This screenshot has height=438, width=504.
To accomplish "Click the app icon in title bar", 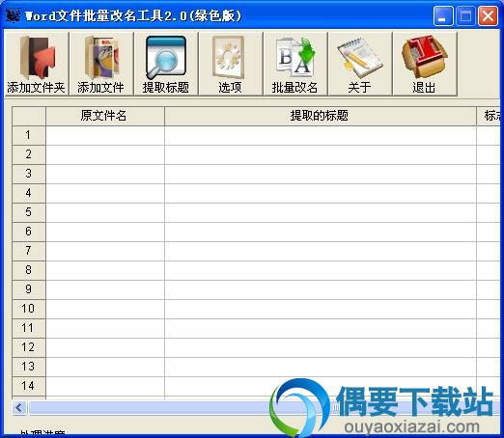I will point(14,15).
